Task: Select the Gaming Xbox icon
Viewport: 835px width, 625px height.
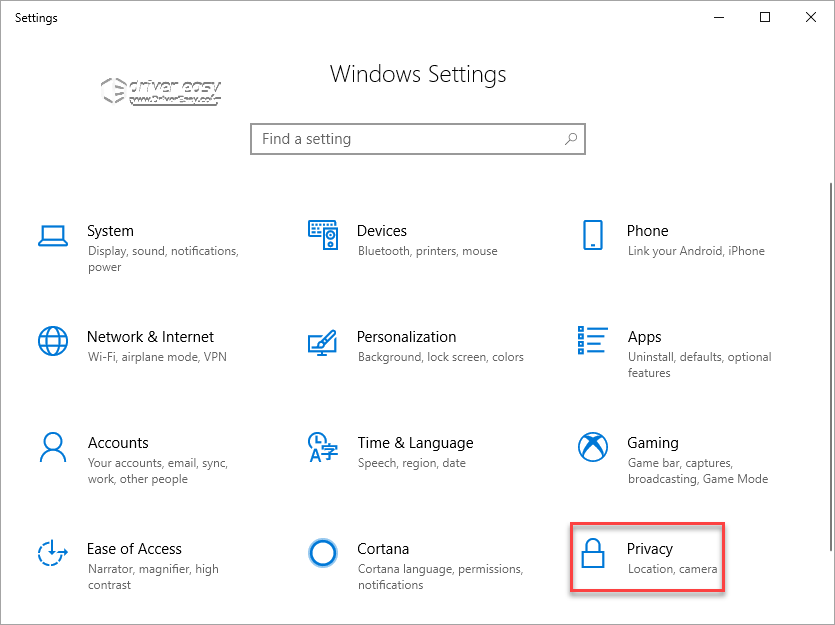Action: pos(593,447)
